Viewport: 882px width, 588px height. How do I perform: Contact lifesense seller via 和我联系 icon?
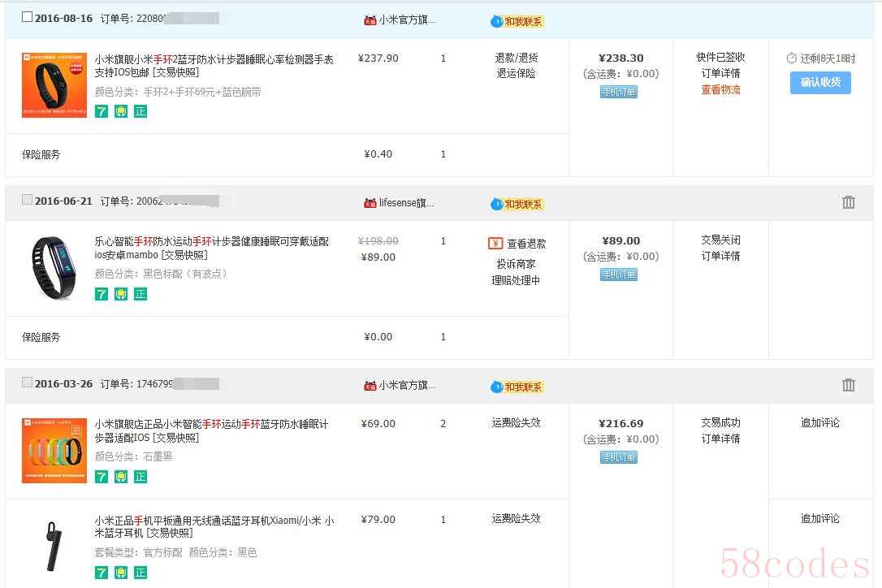[517, 204]
